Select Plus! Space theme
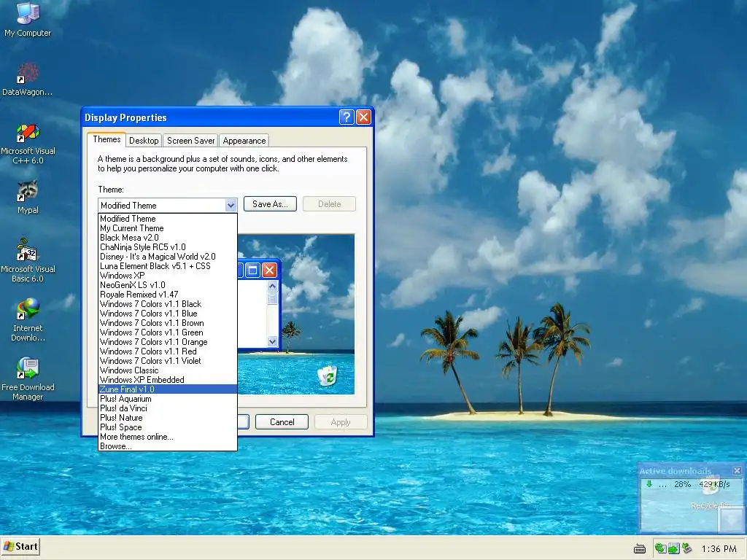The height and width of the screenshot is (560, 747). click(168, 427)
